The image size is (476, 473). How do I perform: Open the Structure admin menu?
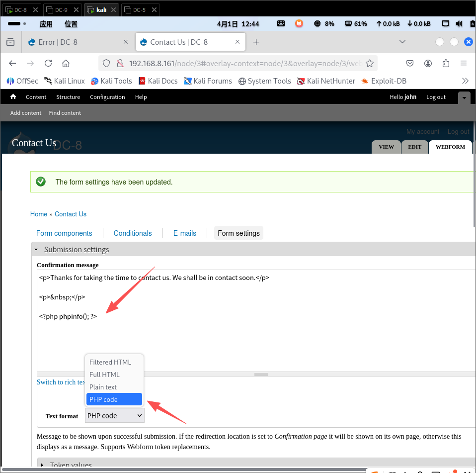click(x=68, y=97)
